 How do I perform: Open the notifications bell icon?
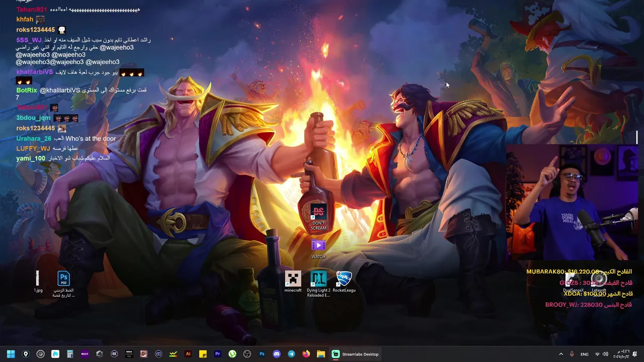tap(635, 354)
